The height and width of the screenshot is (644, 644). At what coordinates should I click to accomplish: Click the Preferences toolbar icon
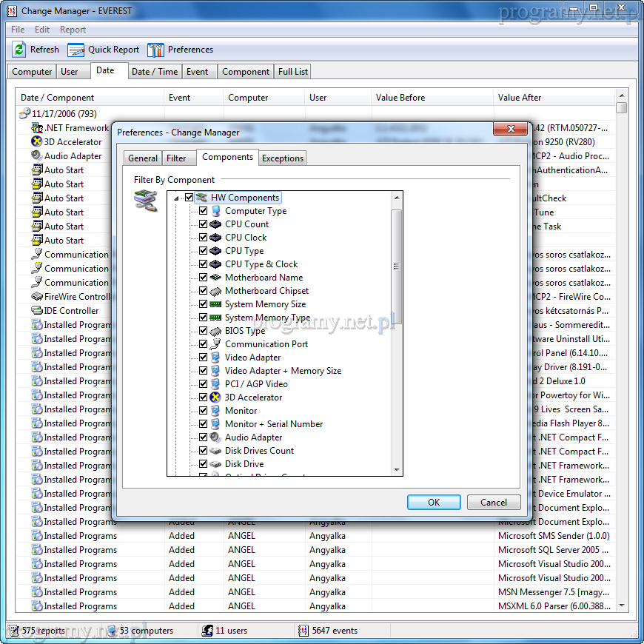[155, 50]
